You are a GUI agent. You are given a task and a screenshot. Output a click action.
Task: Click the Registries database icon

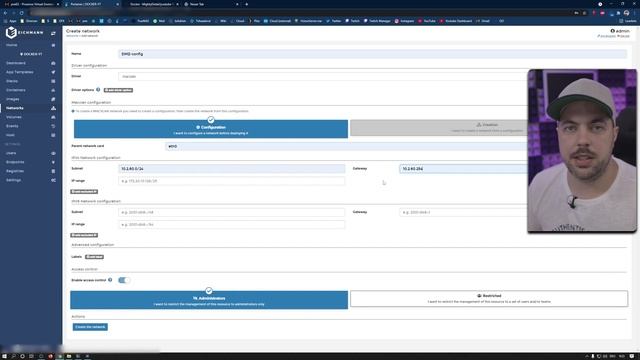(x=53, y=171)
